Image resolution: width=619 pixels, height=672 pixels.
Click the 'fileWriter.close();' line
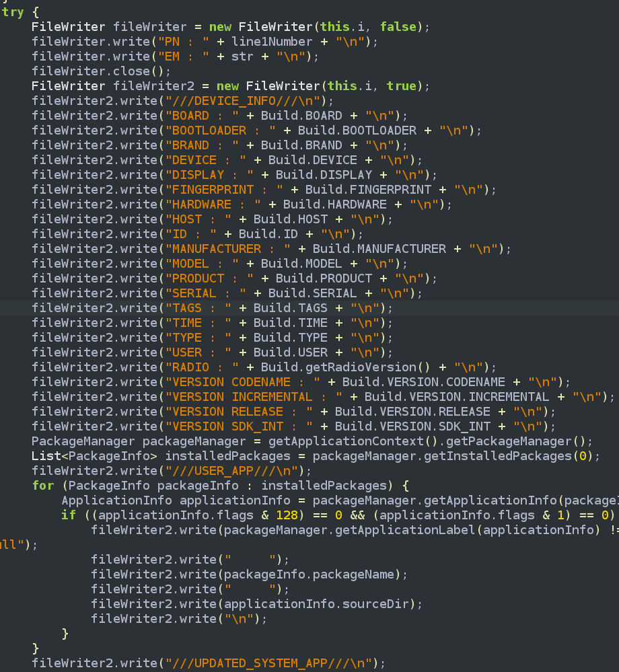[x=101, y=71]
